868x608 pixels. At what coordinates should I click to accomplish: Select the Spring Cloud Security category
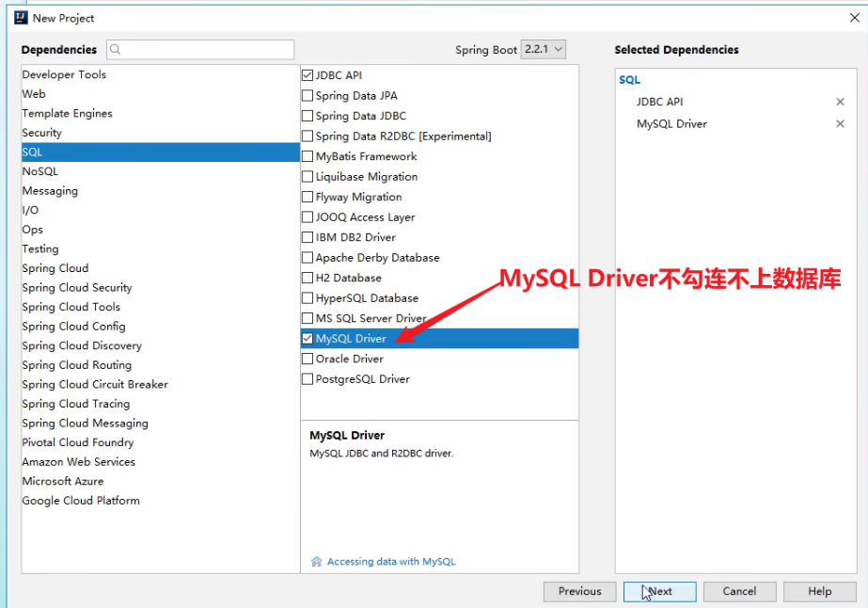[x=161, y=288]
